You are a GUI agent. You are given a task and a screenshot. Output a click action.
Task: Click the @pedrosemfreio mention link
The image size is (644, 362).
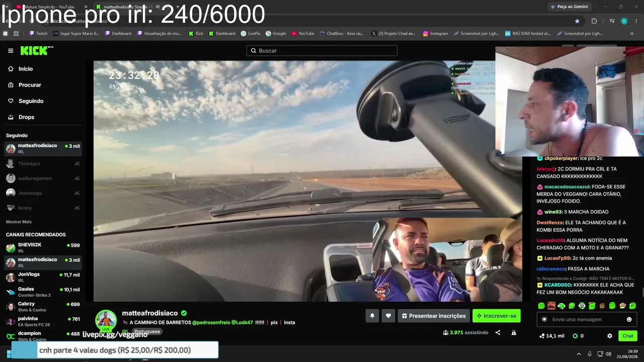pos(211,322)
